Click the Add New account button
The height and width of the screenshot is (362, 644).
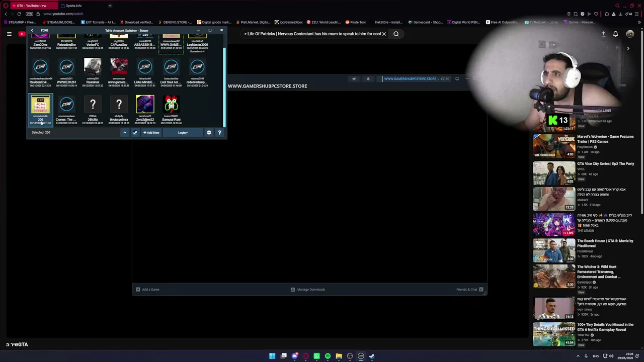151,133
